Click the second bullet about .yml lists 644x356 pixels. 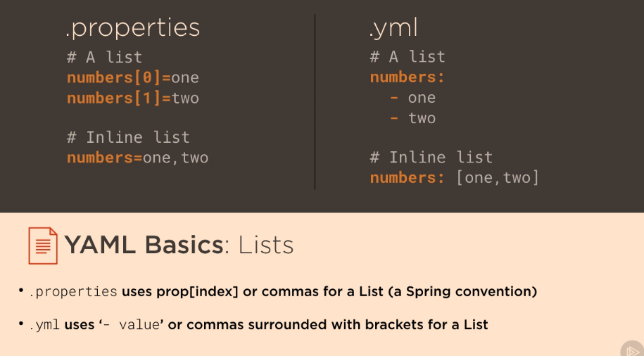point(258,325)
